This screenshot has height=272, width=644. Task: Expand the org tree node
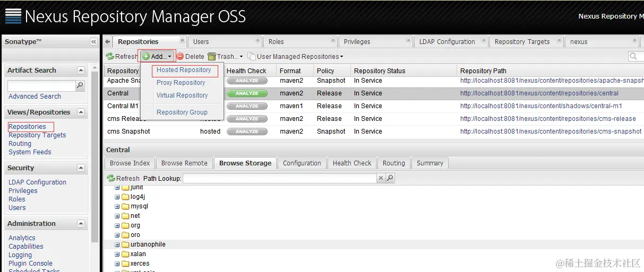[117, 225]
